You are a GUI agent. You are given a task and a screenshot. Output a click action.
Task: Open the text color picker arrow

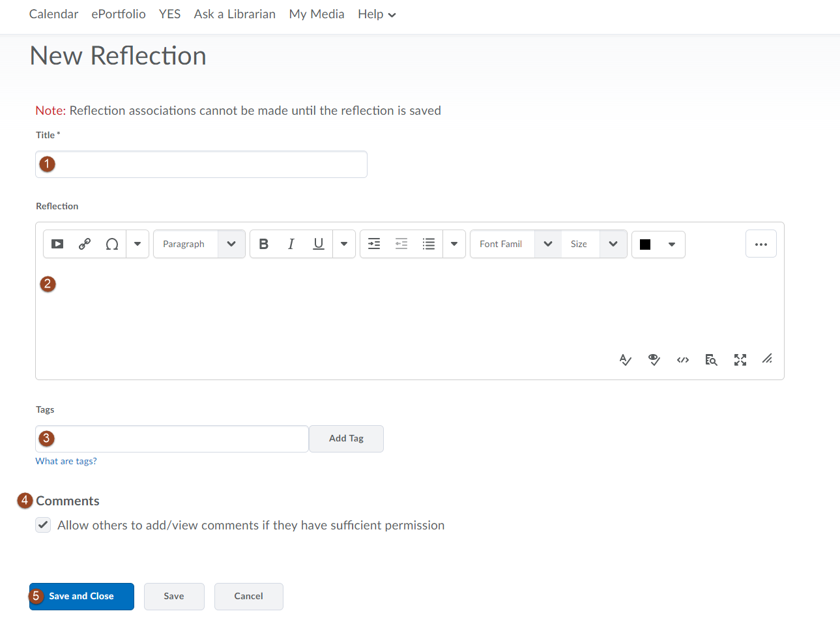click(x=672, y=245)
